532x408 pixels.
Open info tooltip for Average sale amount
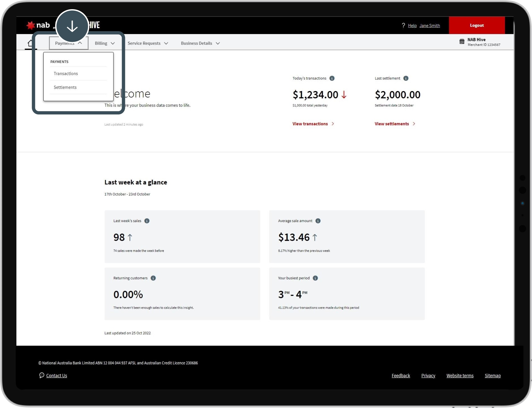click(x=318, y=221)
